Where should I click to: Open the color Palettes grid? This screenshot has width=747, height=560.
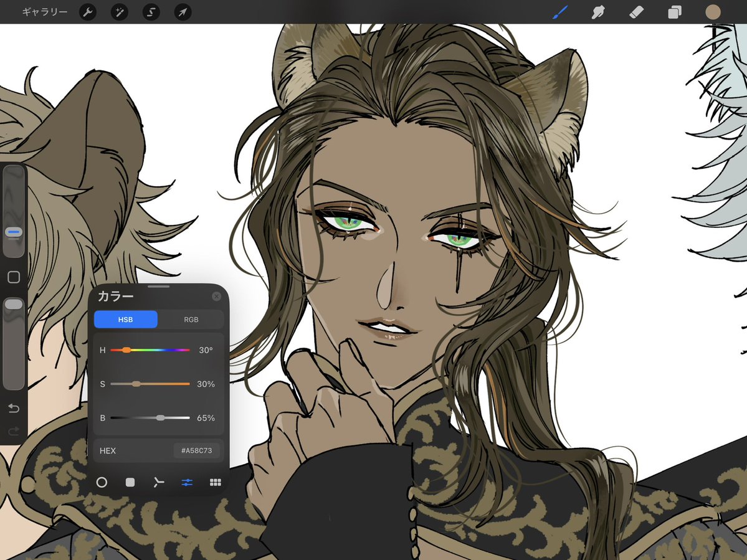click(x=216, y=482)
